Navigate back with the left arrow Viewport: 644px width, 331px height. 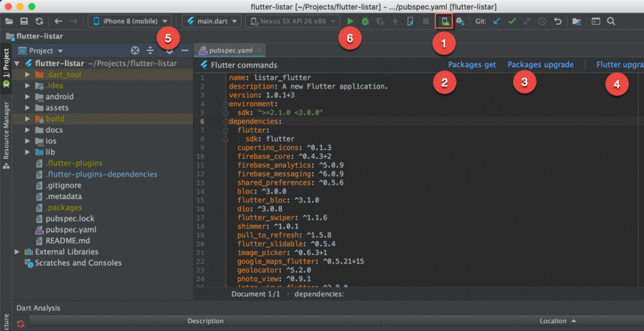coord(58,21)
